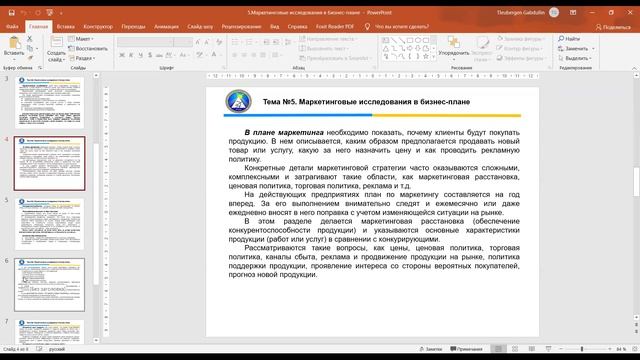Start slideshow from beginning in quick access toolbar

(x=50, y=13)
